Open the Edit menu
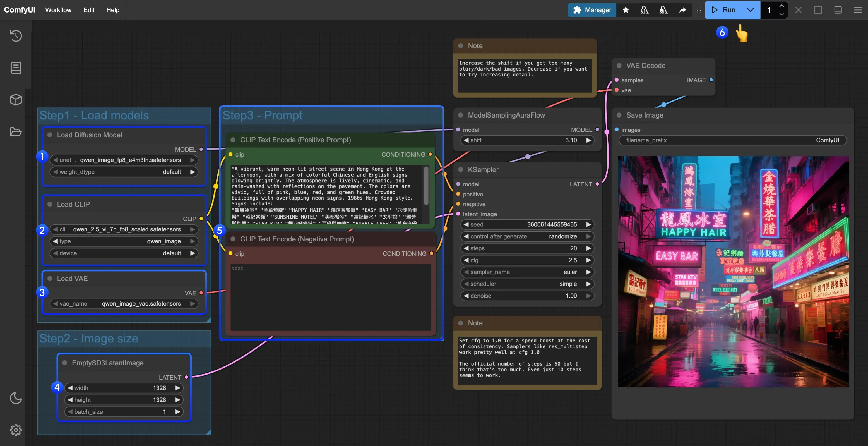 tap(89, 10)
